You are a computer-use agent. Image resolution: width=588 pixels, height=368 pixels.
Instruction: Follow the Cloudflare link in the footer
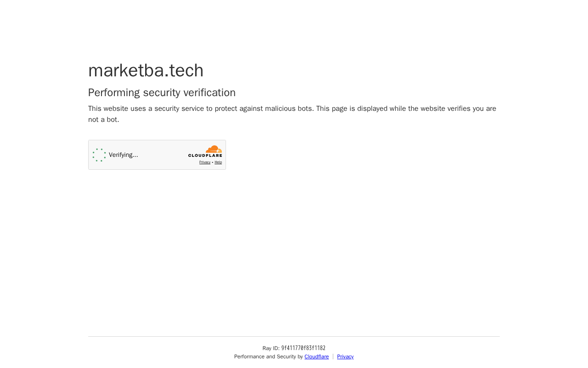click(317, 356)
